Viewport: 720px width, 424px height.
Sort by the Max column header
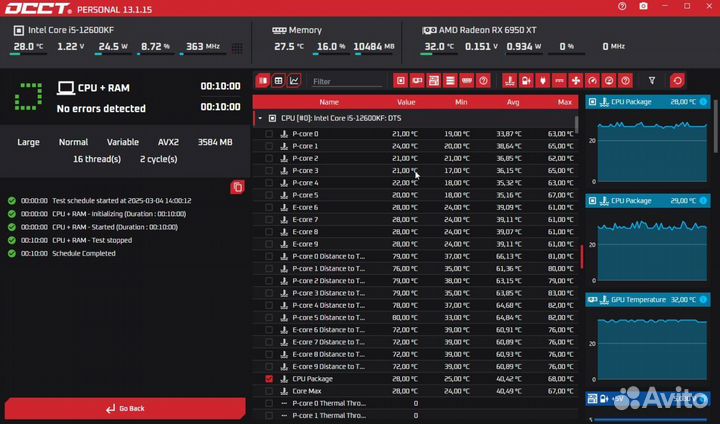pos(565,102)
